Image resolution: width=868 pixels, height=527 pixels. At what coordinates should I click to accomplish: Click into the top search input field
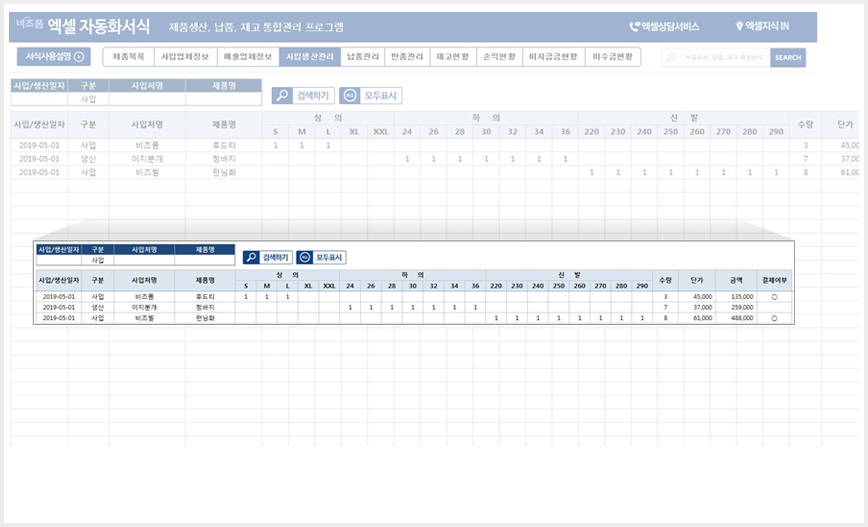[715, 58]
